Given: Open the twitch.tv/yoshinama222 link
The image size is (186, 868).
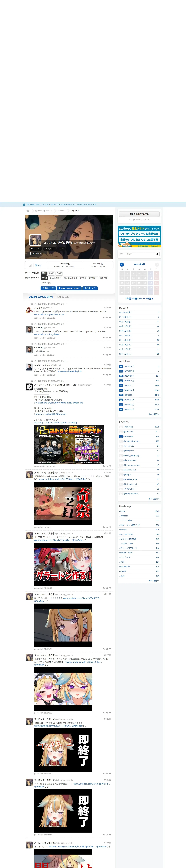Looking at the screenshot, I should [49, 314].
